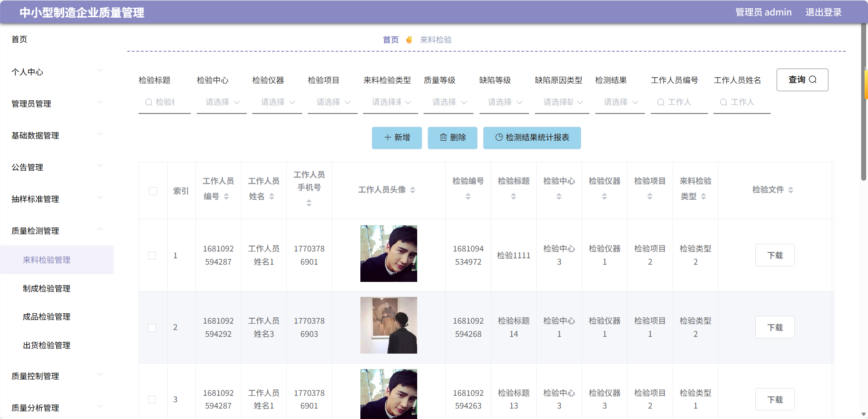868x419 pixels.
Task: Click sort arrows for 检验项目 column
Action: point(650,196)
